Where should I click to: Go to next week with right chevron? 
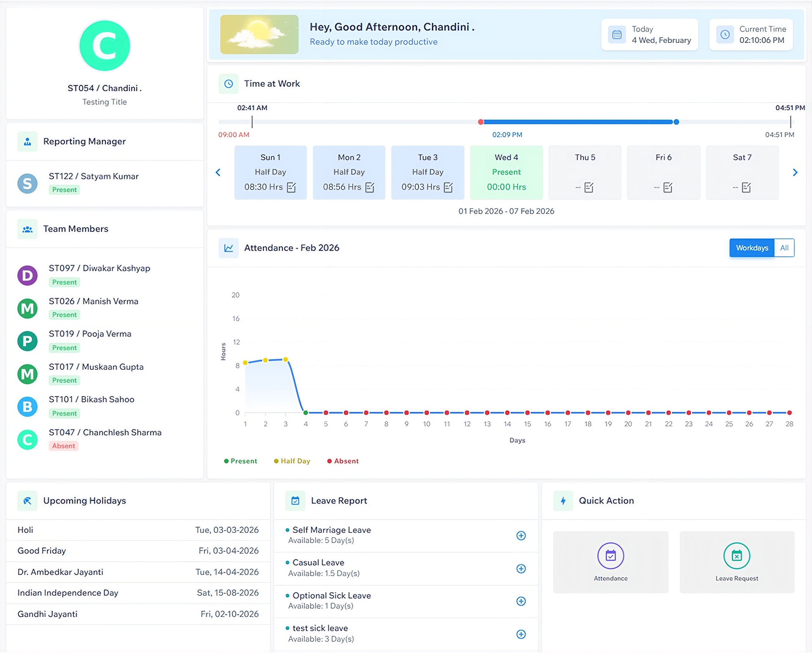coord(795,173)
